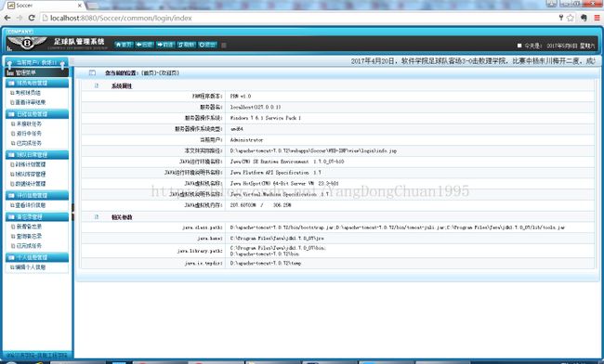Click the 'Administrator' current user value
This screenshot has width=604, height=364.
click(x=246, y=139)
